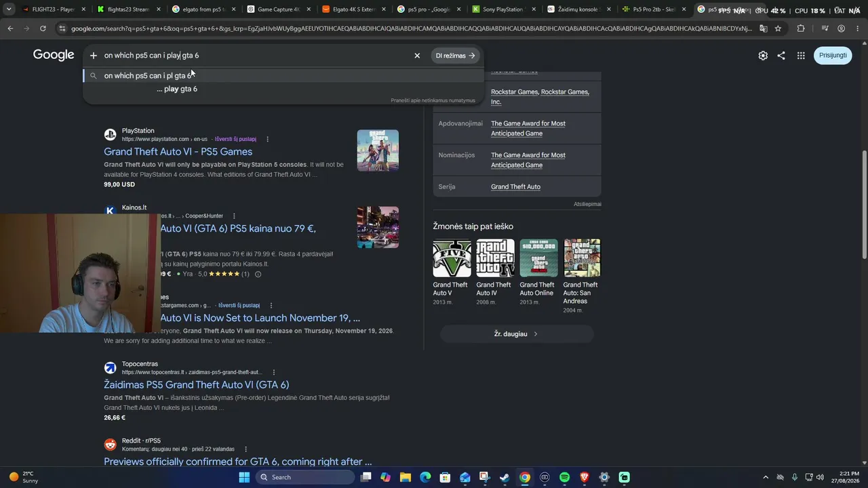Click the page vertical scrollbar
Viewport: 868px width, 488px height.
pos(864,203)
